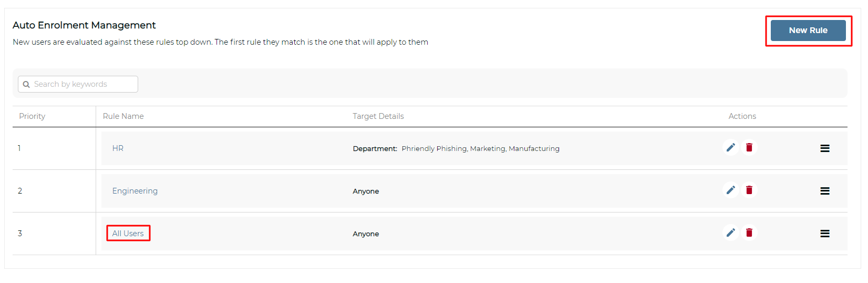Edit the HR rule with pencil icon
Image resolution: width=868 pixels, height=283 pixels.
pyautogui.click(x=730, y=148)
